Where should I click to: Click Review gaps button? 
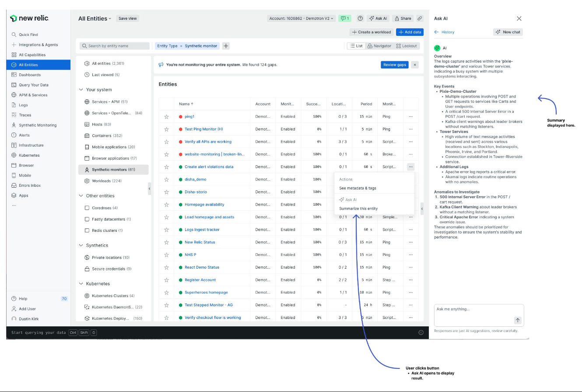[395, 65]
